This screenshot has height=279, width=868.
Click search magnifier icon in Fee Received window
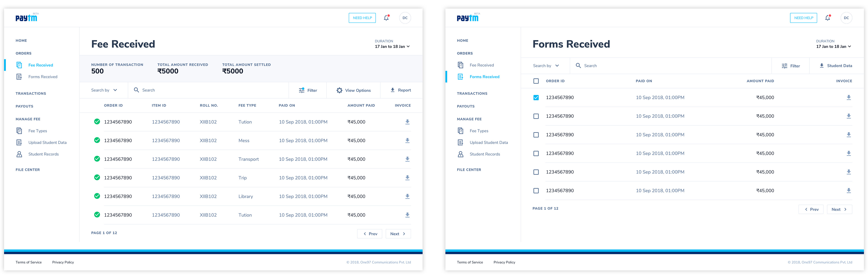[x=137, y=90]
